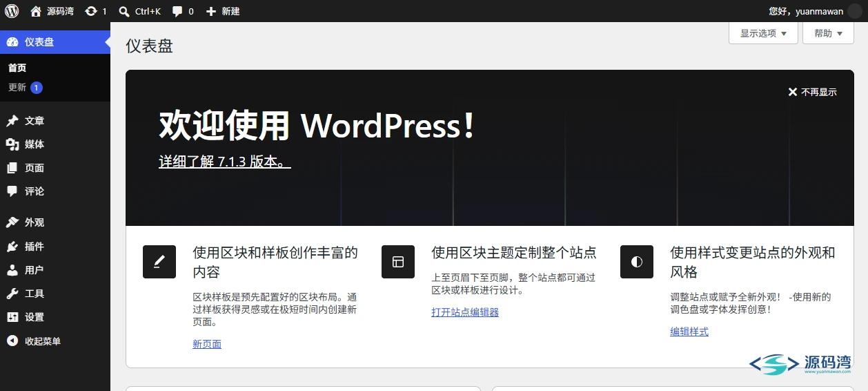Click the 收起菜单 label
This screenshot has width=868, height=391.
coord(43,341)
